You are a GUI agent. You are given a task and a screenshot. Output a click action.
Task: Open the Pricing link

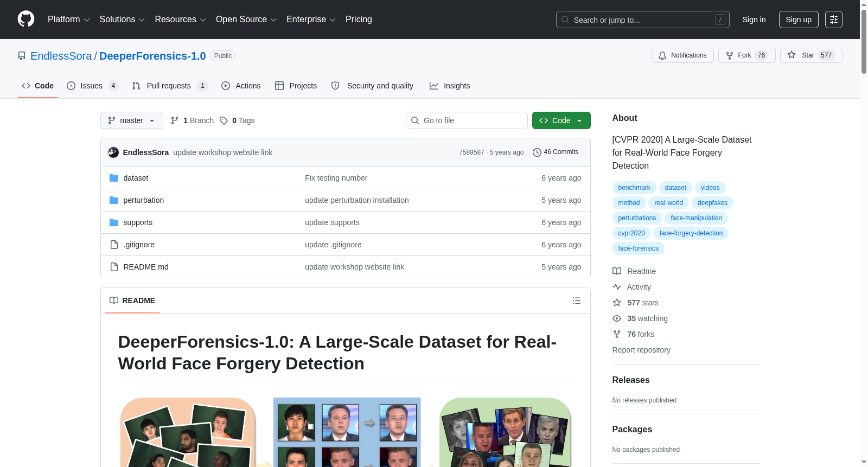coord(359,20)
